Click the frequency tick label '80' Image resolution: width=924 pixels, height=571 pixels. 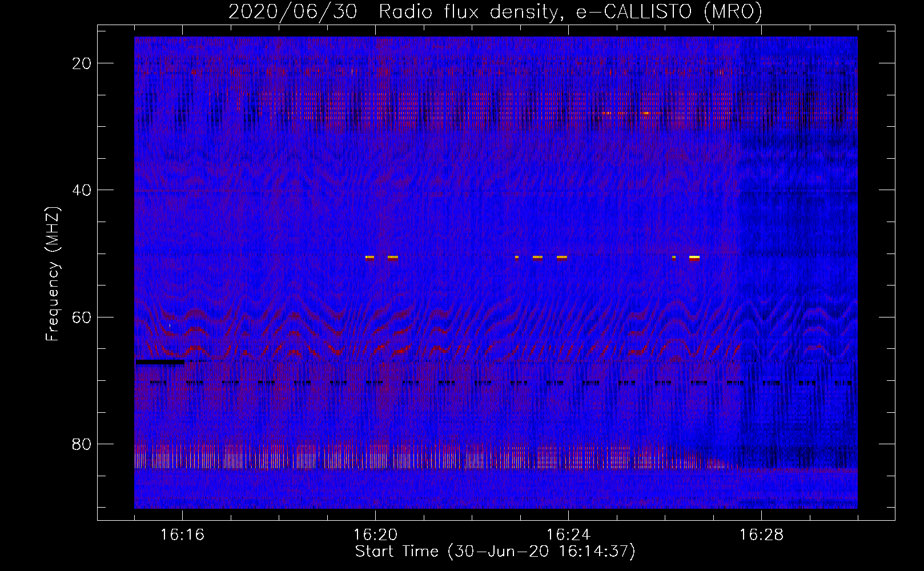(x=82, y=444)
